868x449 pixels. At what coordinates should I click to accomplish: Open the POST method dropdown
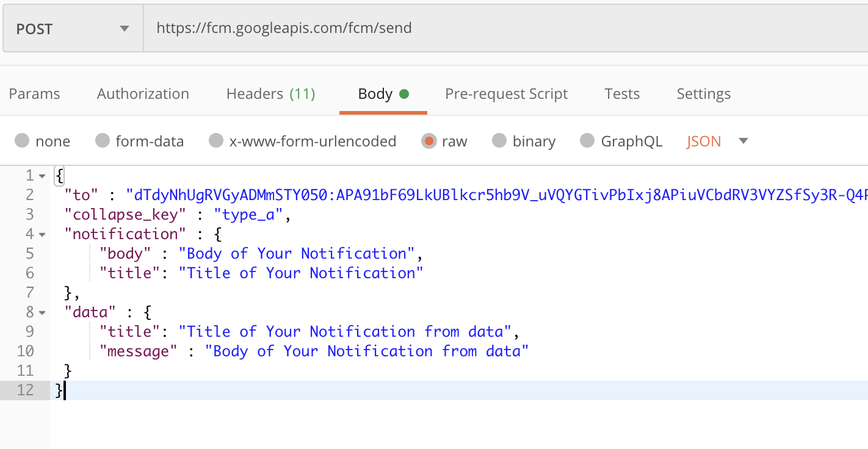[73, 29]
